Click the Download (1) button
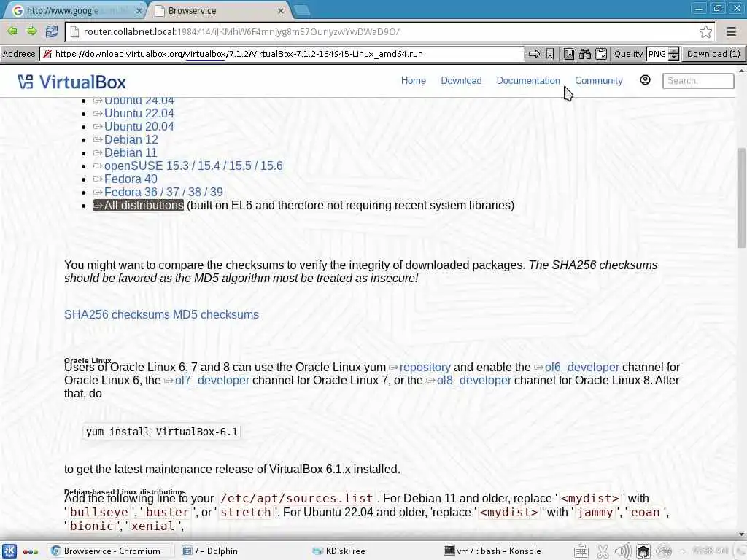Screen dimensions: 747x560 point(713,54)
